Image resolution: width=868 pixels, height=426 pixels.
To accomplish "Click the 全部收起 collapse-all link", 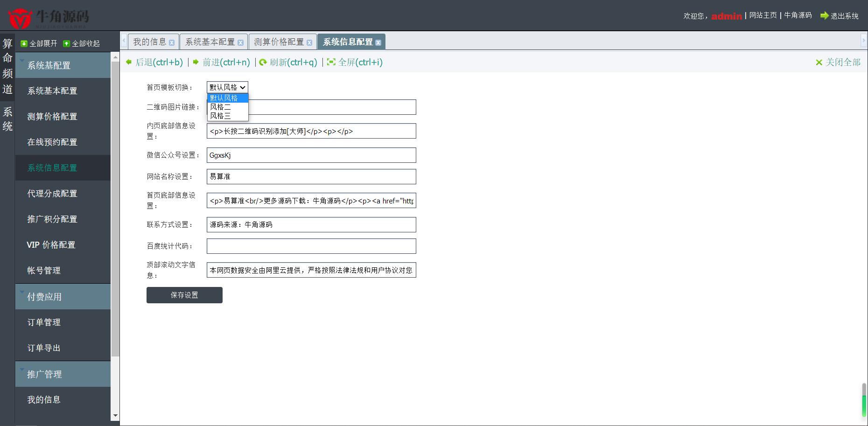I will pos(86,43).
